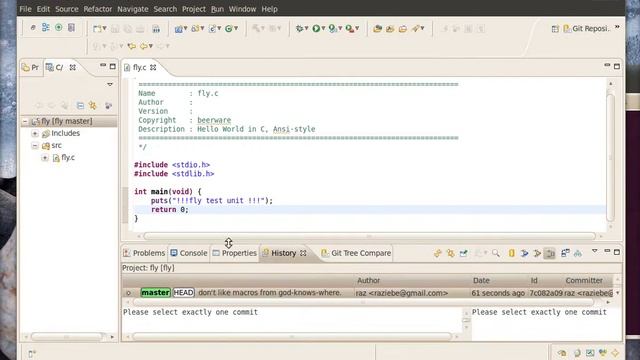640x360 pixels.
Task: Click the Build All icon
Action: click(156, 29)
